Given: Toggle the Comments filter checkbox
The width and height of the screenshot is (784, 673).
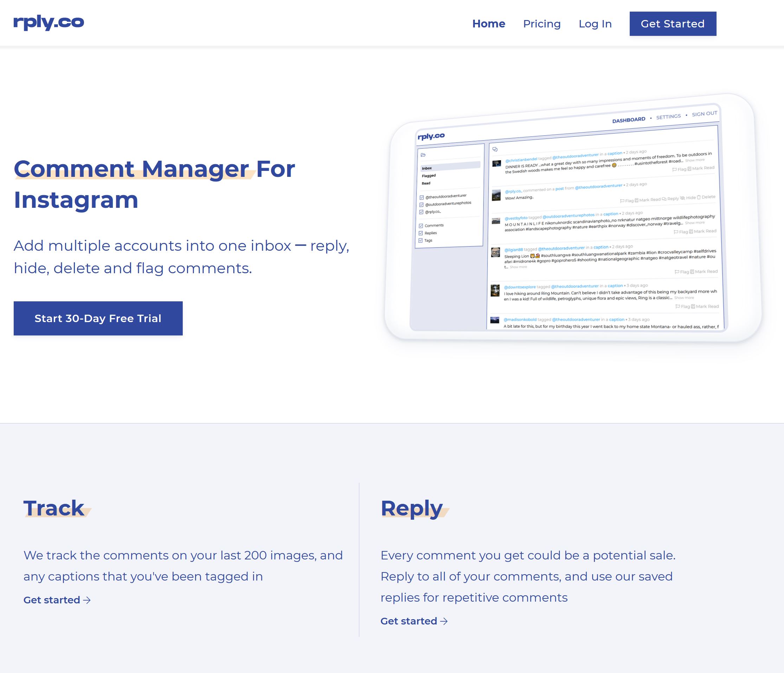Looking at the screenshot, I should [x=421, y=226].
